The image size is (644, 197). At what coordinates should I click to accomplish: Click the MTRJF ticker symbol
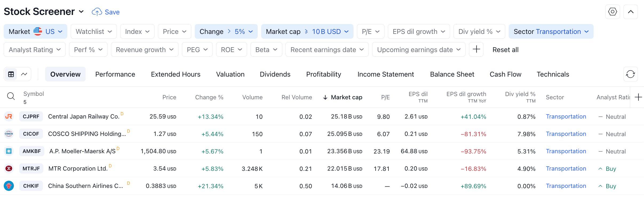[31, 168]
